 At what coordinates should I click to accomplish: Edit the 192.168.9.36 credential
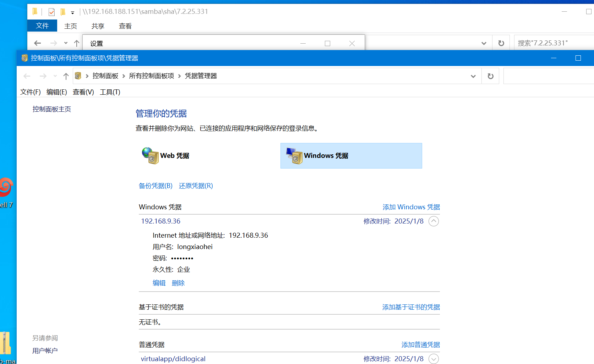[x=159, y=283]
